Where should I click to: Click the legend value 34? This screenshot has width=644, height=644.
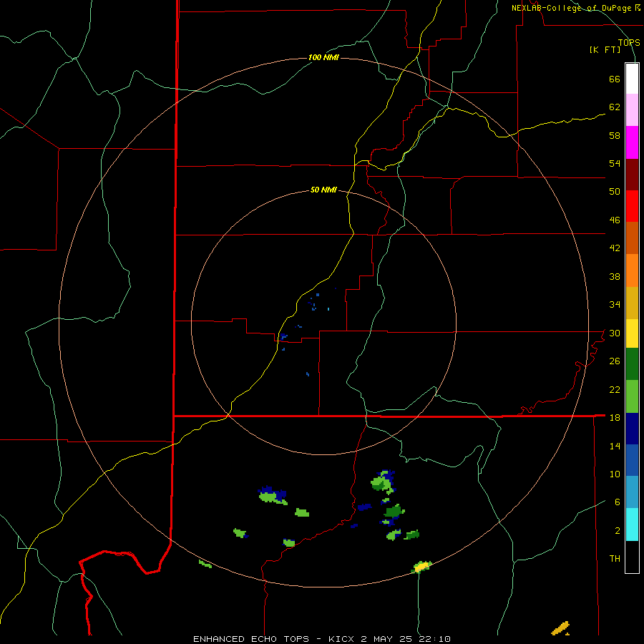(x=615, y=304)
